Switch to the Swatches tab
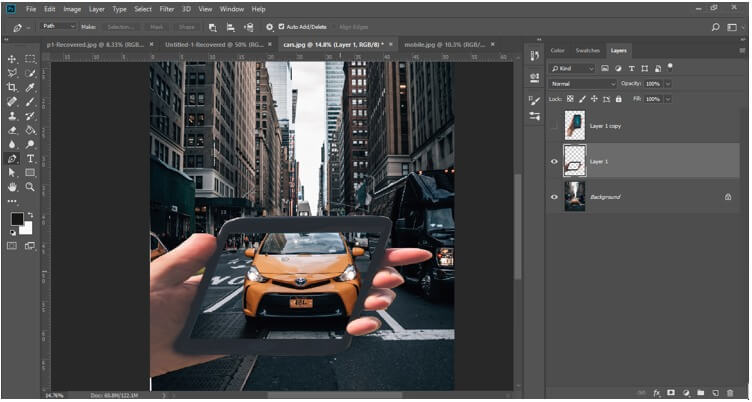This screenshot has height=402, width=752. (586, 50)
